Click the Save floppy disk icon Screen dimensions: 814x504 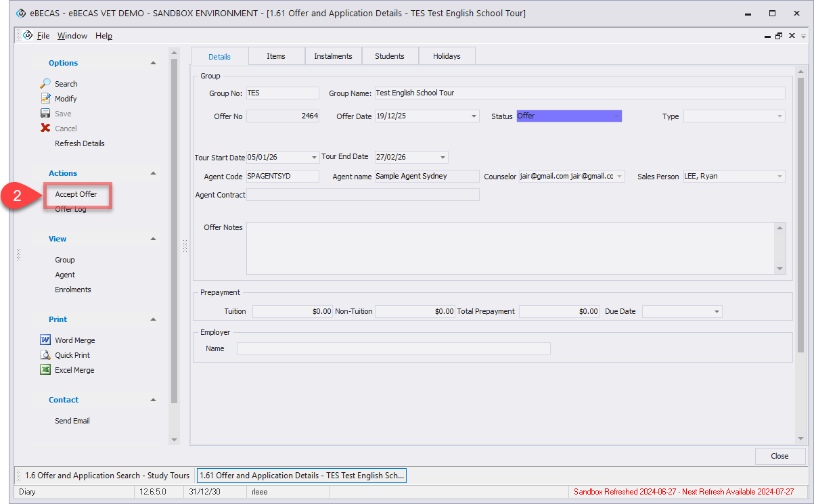click(x=45, y=114)
